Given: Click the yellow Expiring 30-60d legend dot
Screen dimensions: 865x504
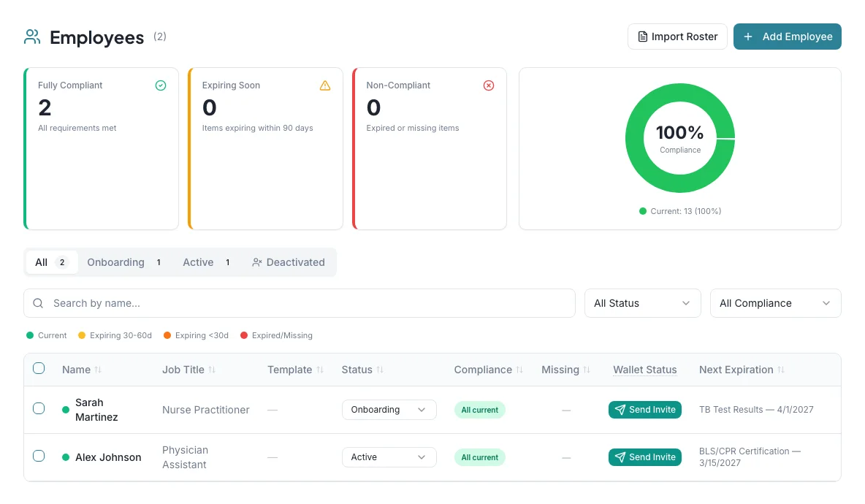Looking at the screenshot, I should click(x=82, y=335).
